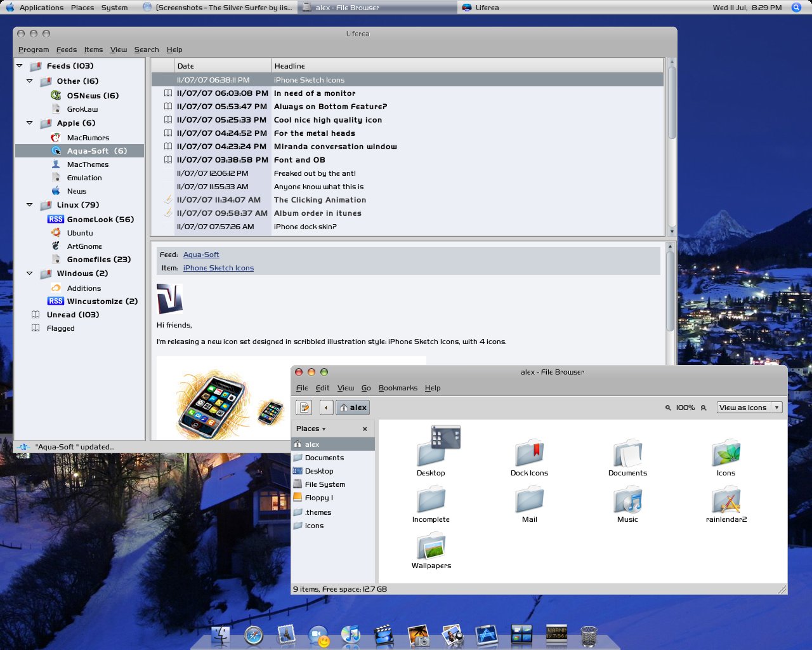Close the Places sidebar pane
The height and width of the screenshot is (650, 812).
365,429
